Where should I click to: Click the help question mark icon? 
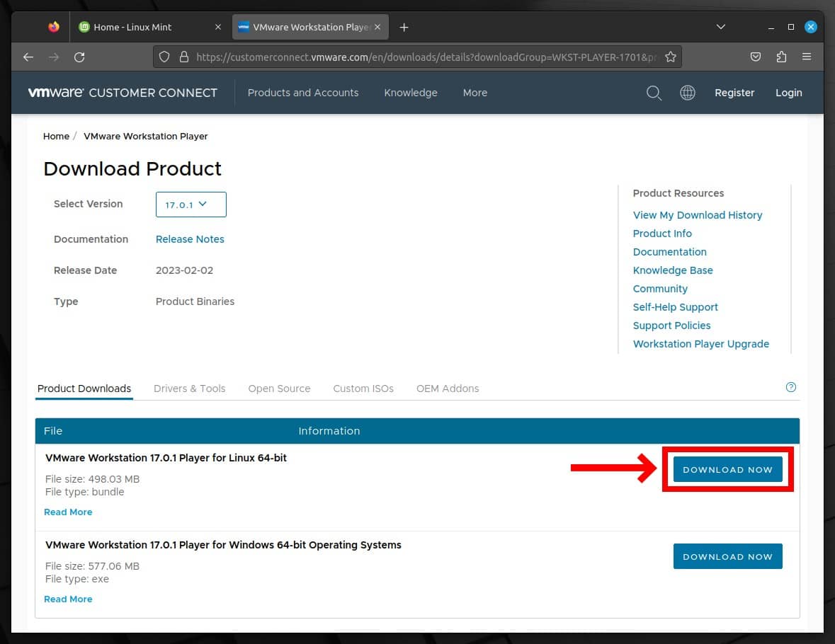791,387
